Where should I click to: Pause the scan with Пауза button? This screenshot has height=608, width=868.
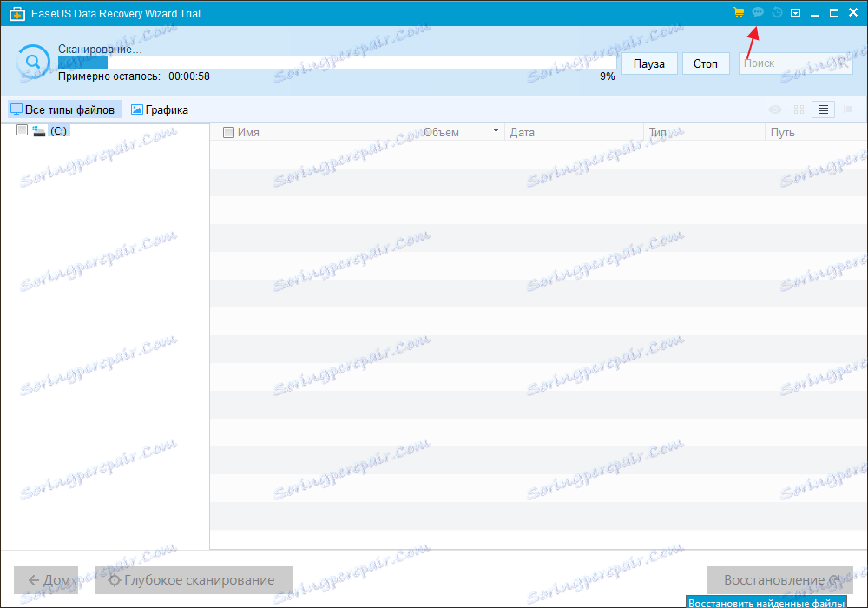(648, 63)
